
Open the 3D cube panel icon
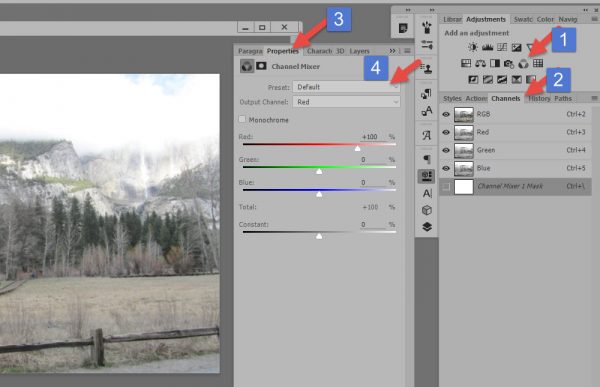coord(427,210)
